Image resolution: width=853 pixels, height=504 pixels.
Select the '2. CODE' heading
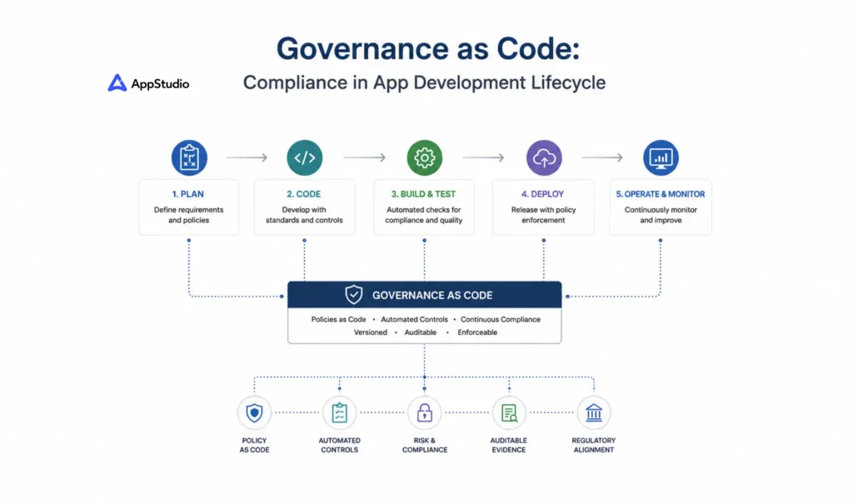[303, 194]
